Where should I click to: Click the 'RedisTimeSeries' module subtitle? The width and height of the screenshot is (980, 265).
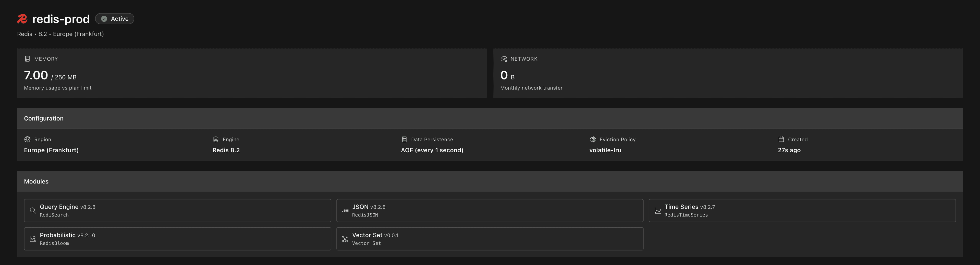(686, 215)
